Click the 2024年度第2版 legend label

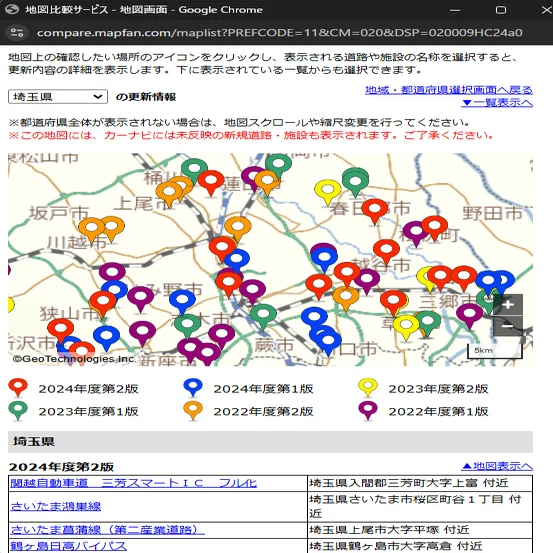click(88, 389)
